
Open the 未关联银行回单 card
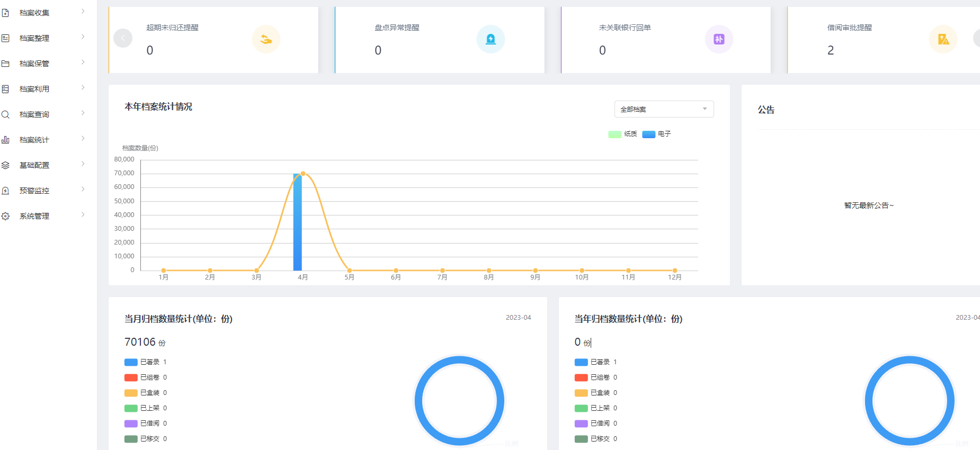(x=666, y=40)
